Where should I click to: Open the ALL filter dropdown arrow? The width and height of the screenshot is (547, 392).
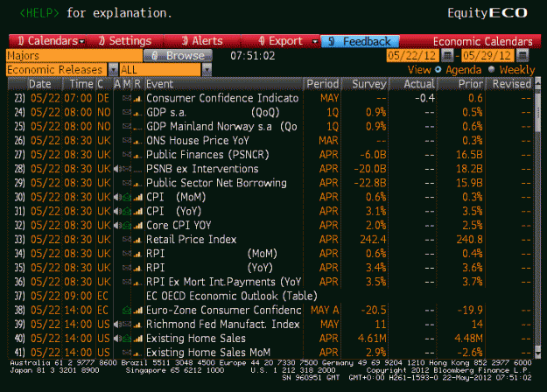(x=207, y=70)
